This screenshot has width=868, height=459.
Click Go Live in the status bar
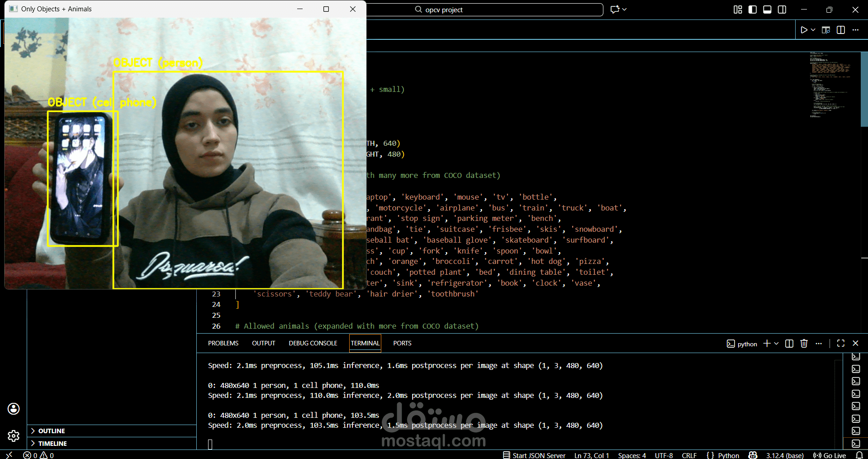click(x=829, y=455)
